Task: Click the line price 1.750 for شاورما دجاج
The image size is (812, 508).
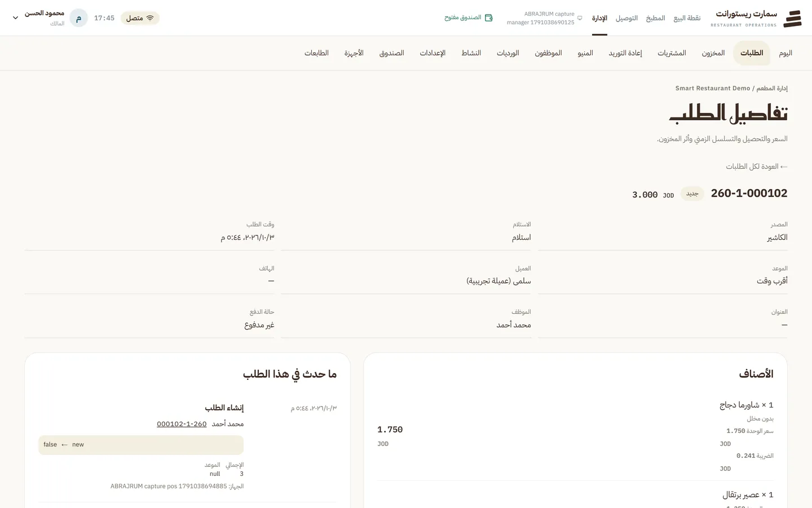Action: 390,430
